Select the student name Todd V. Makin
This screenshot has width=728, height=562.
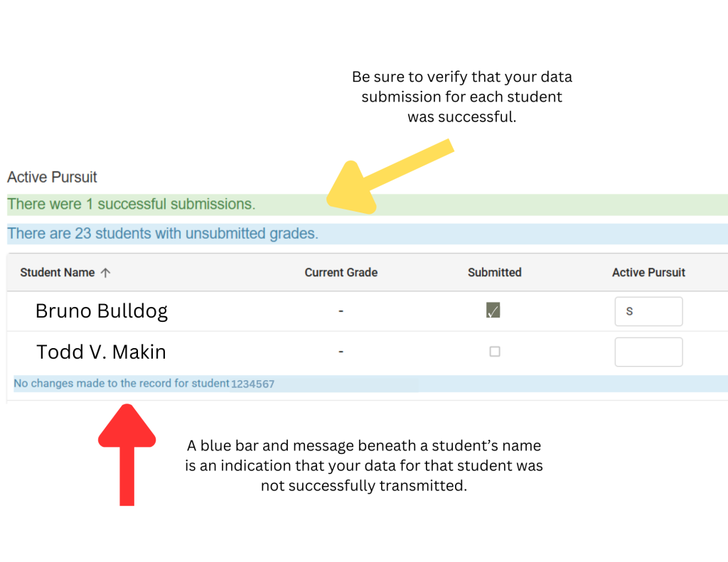point(102,352)
